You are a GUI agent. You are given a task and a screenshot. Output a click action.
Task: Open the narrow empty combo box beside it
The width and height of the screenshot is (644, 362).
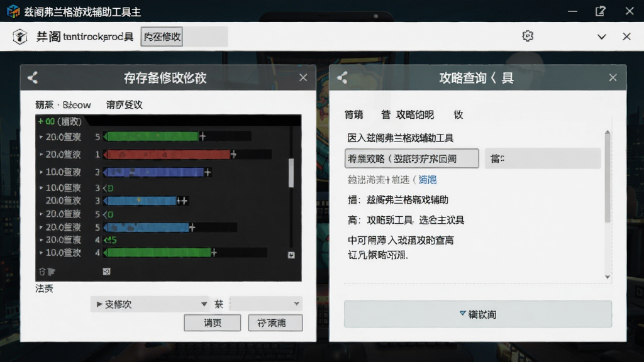pos(266,304)
